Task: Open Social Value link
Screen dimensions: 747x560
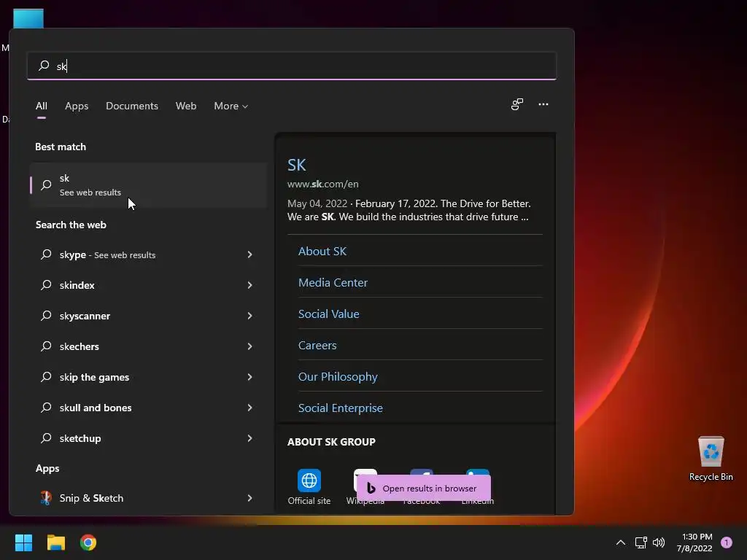Action: point(329,314)
